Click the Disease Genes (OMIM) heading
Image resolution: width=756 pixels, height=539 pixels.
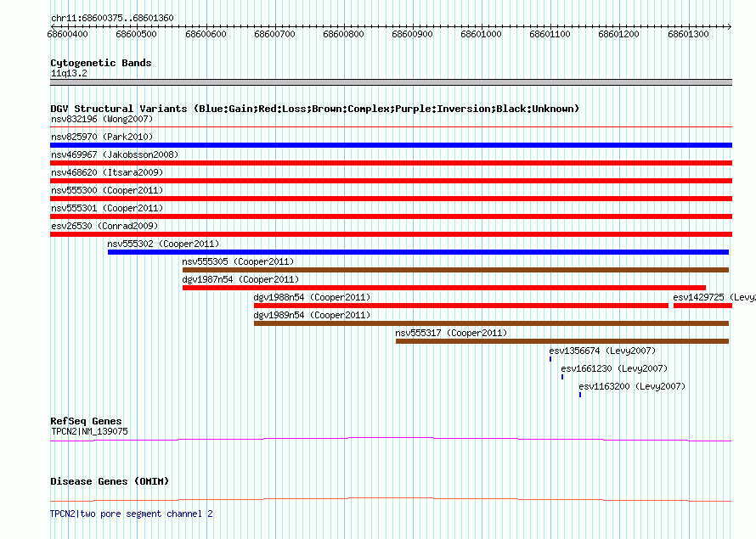point(110,481)
